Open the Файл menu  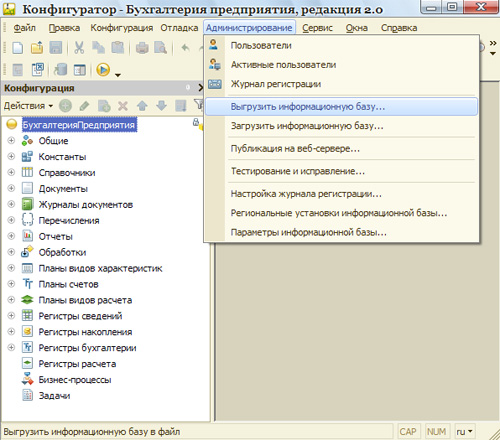[25, 28]
